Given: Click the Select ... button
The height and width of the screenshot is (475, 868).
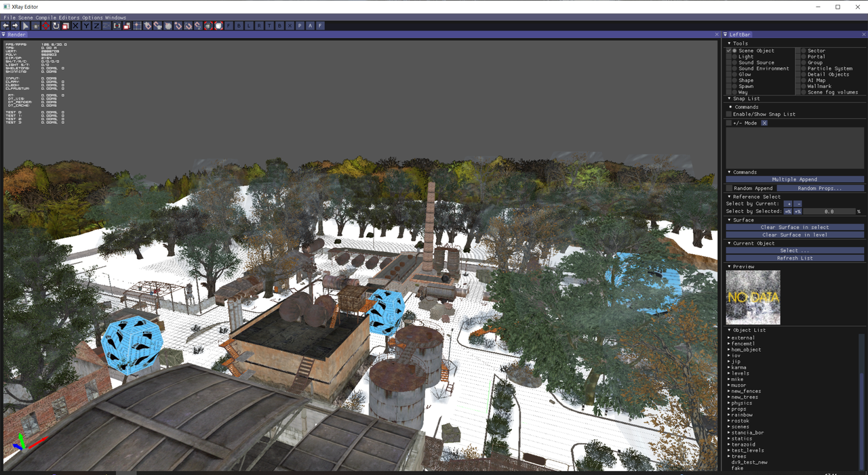Looking at the screenshot, I should [x=795, y=250].
